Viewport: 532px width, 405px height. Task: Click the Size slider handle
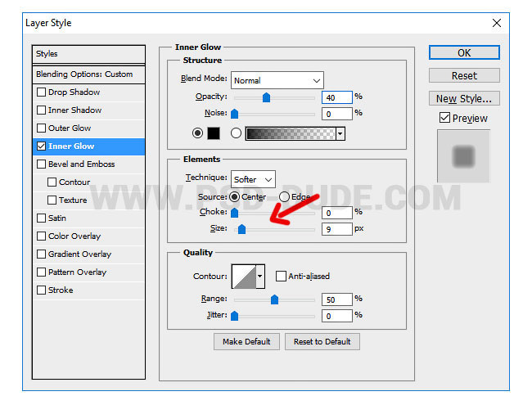click(241, 229)
